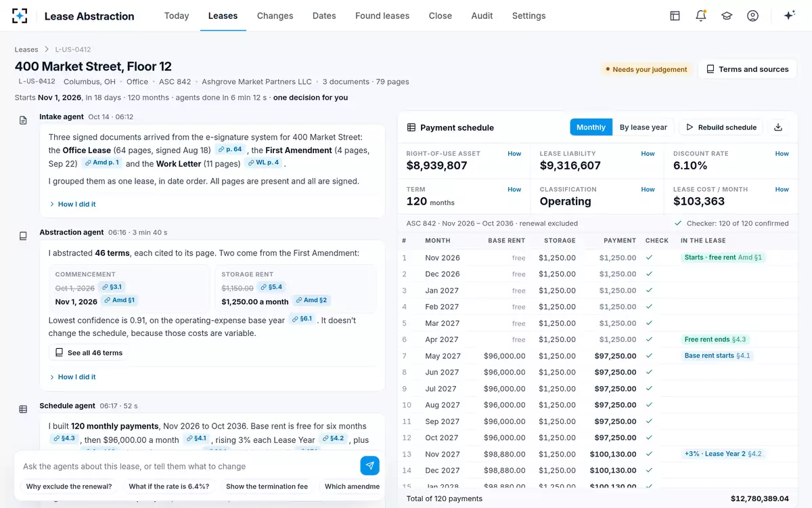Open the Settings tab
The width and height of the screenshot is (812, 508).
tap(529, 16)
